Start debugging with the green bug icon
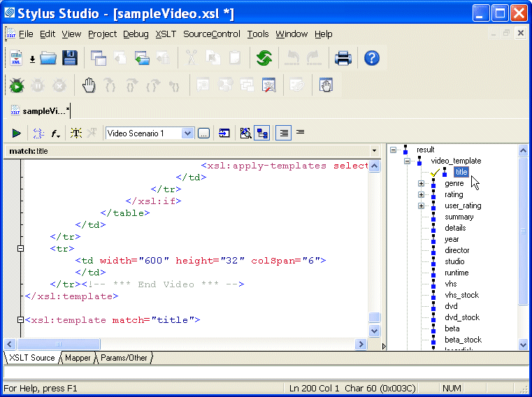Screen dimensions: 532x397 17,85
